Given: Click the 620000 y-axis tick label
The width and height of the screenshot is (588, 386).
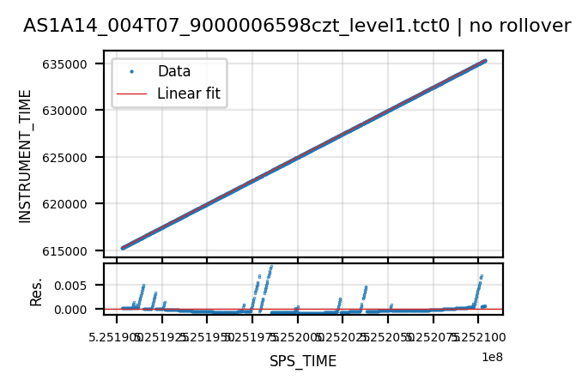Looking at the screenshot, I should click(x=64, y=204).
